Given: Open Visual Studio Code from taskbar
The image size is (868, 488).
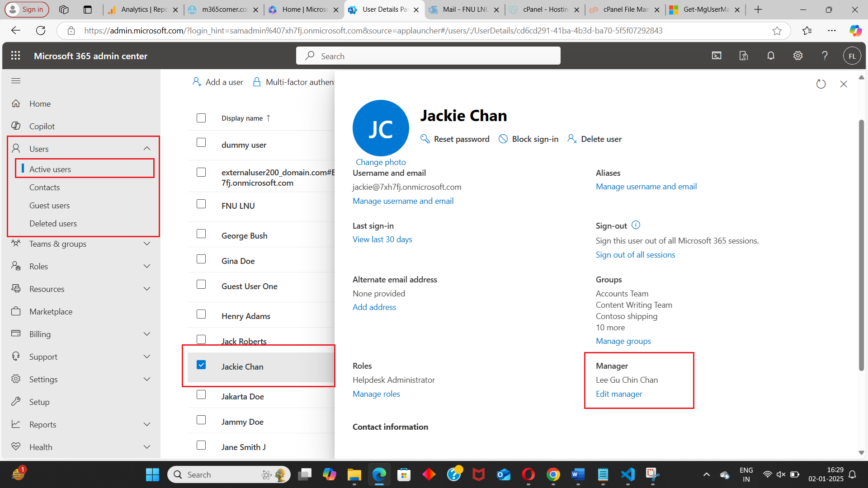Looking at the screenshot, I should tap(628, 474).
